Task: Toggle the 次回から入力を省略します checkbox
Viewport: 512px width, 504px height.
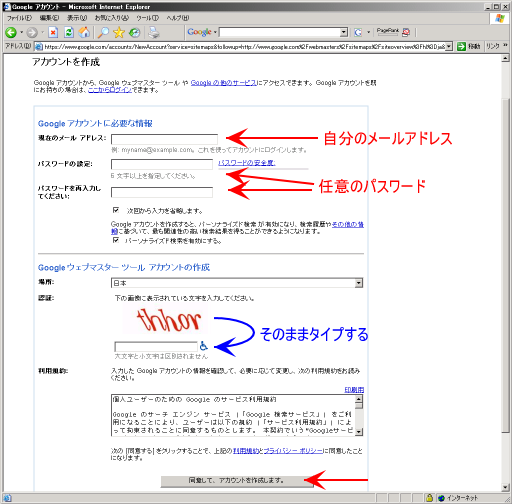Action: tap(116, 210)
